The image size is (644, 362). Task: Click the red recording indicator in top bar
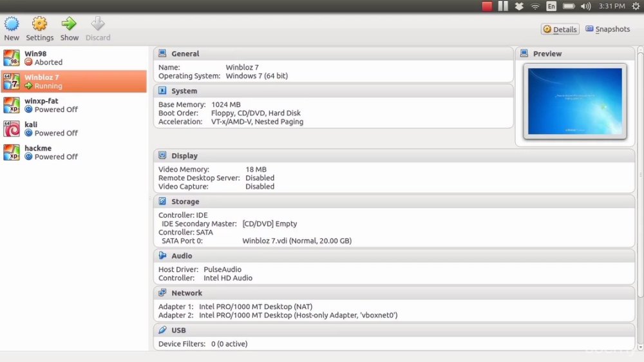coord(487,6)
